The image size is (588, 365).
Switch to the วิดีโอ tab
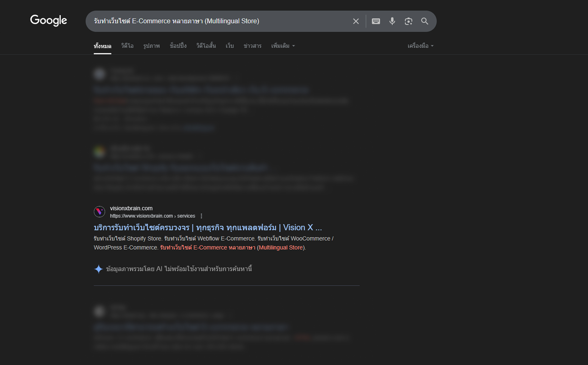point(127,46)
